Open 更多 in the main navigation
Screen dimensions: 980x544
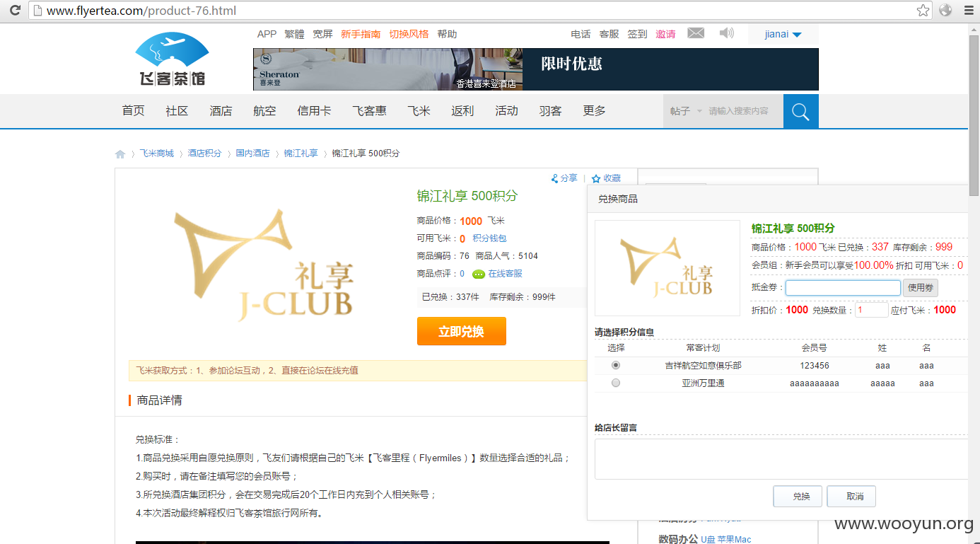[x=594, y=111]
